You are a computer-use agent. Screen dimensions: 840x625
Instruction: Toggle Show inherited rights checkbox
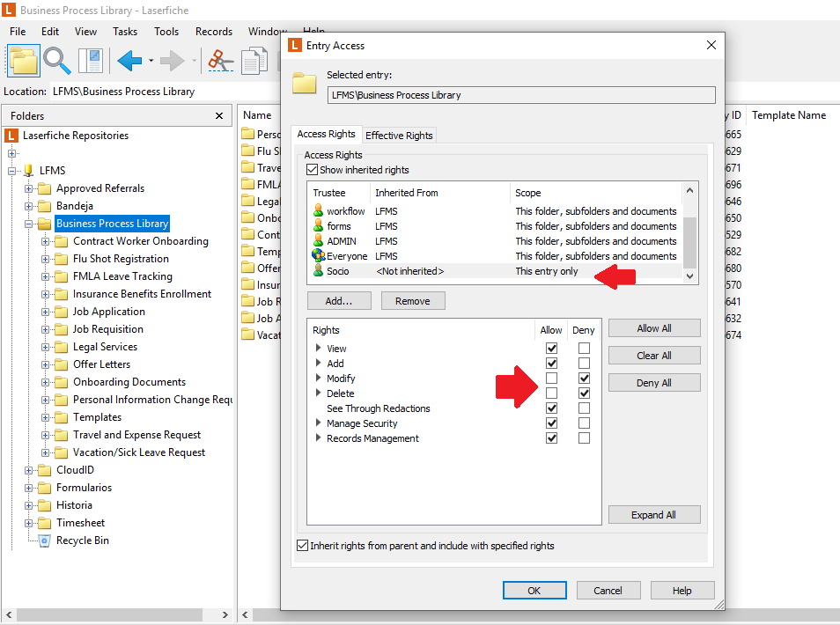click(x=312, y=170)
